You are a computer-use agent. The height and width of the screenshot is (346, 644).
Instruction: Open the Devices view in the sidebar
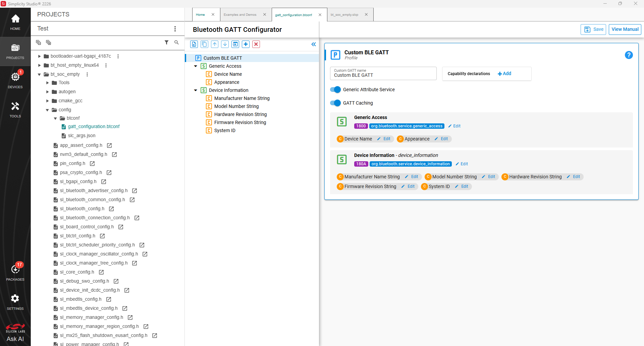click(x=15, y=80)
